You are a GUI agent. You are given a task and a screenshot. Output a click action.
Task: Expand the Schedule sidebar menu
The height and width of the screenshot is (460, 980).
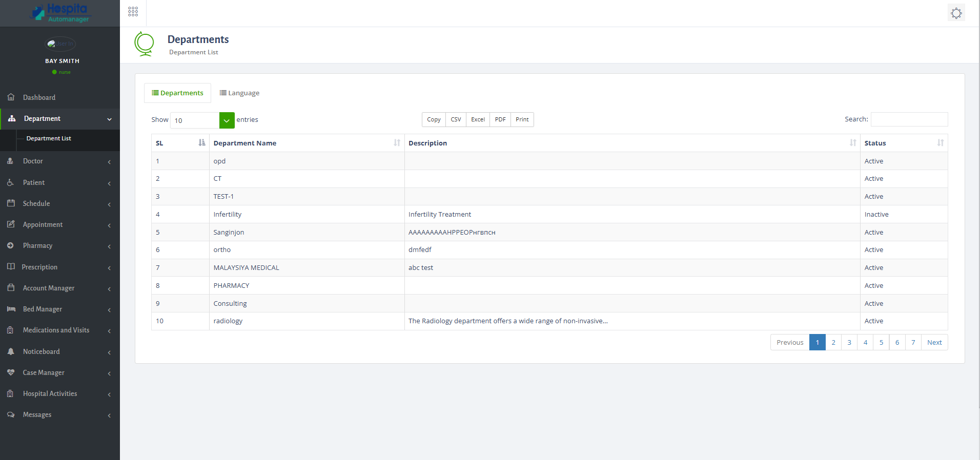tap(109, 204)
